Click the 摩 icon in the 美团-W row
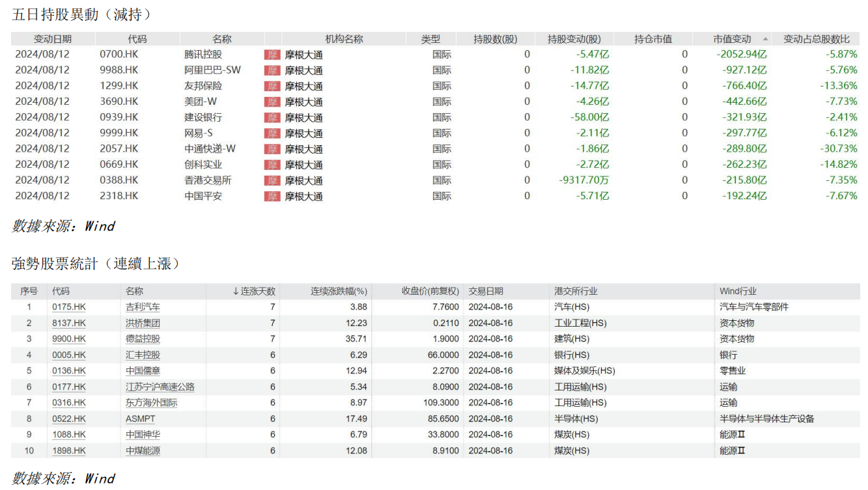 click(x=272, y=102)
